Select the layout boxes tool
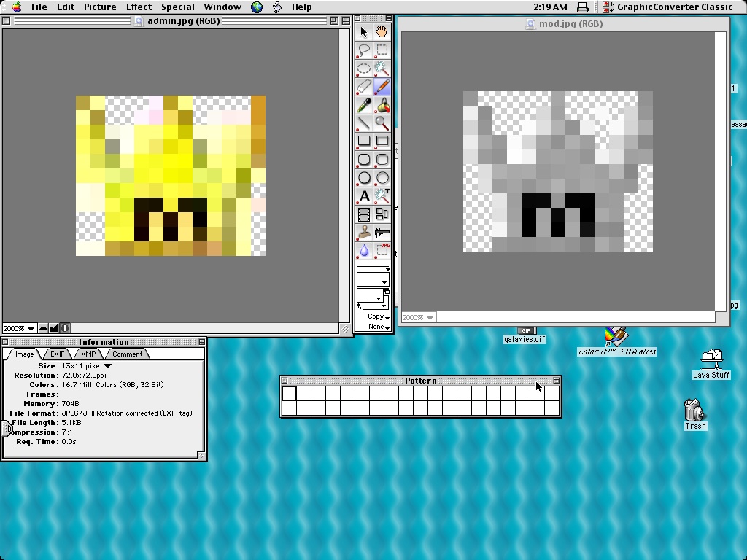This screenshot has height=560, width=747. 382,214
